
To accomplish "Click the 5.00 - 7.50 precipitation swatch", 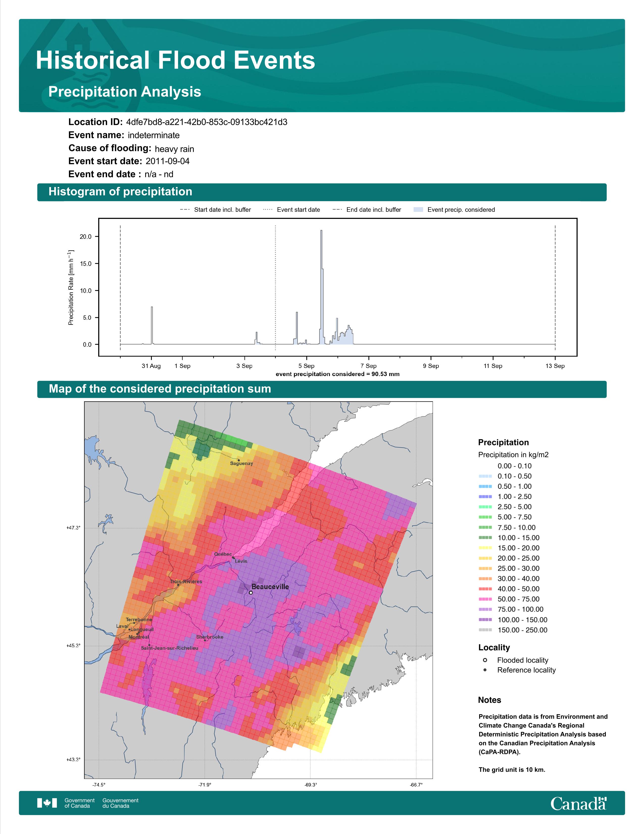I will point(485,517).
